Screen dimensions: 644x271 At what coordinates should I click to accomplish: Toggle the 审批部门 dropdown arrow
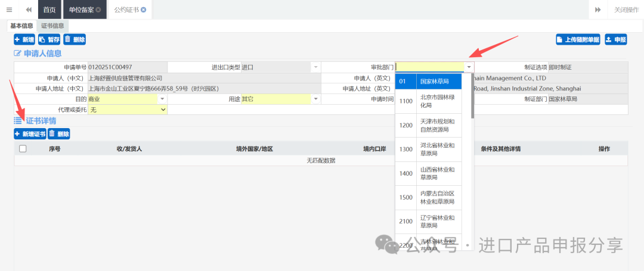469,67
